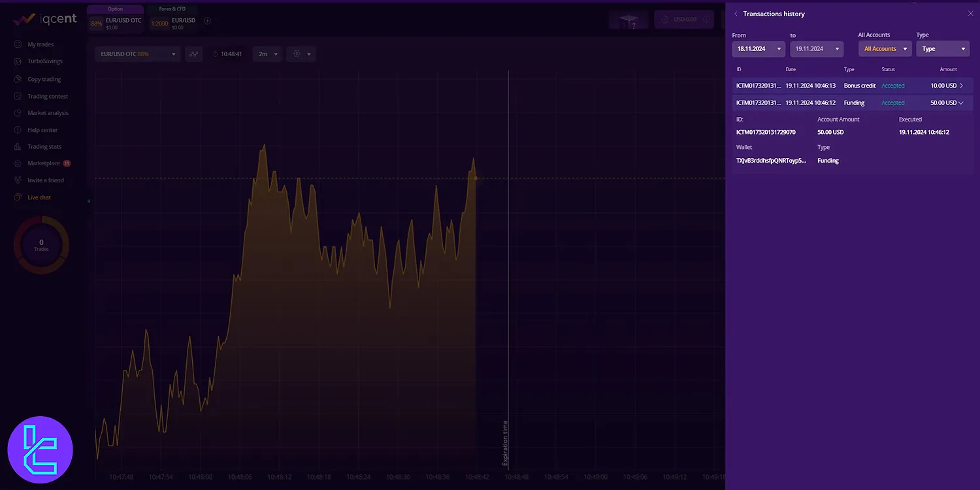The width and height of the screenshot is (980, 490).
Task: Click the Executed time 19.11.2024 10:46:12
Action: [x=924, y=132]
